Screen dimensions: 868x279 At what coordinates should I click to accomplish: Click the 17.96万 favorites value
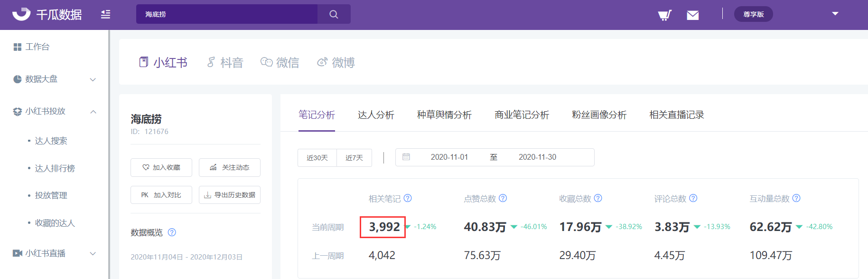pyautogui.click(x=580, y=227)
